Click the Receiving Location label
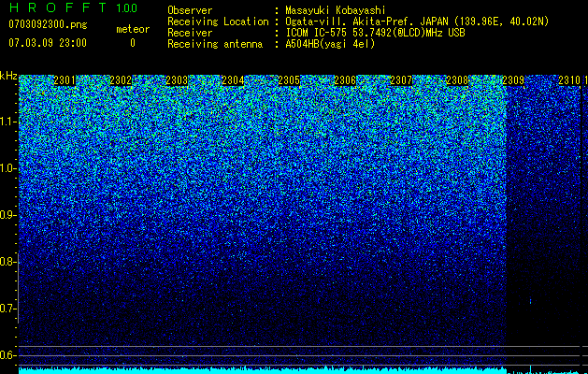Image resolution: width=588 pixels, height=374 pixels. pyautogui.click(x=218, y=22)
